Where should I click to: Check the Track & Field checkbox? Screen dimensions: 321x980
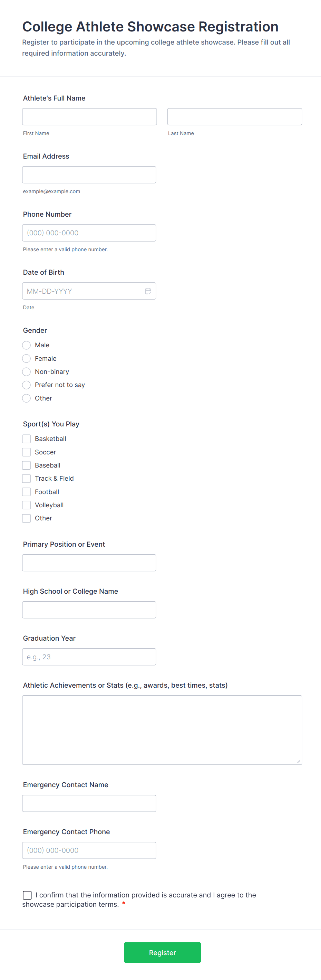(x=26, y=479)
